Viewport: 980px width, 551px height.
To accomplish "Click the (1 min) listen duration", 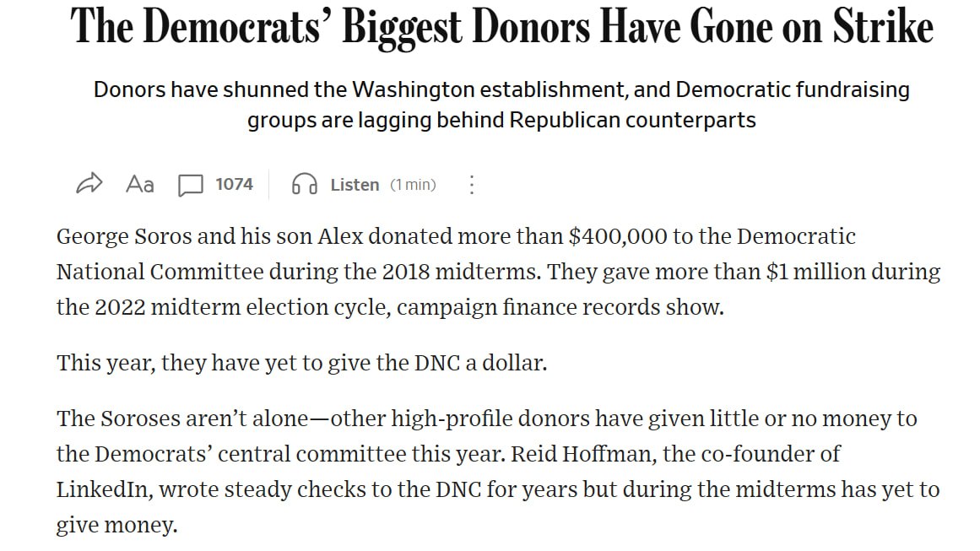I will click(x=413, y=185).
